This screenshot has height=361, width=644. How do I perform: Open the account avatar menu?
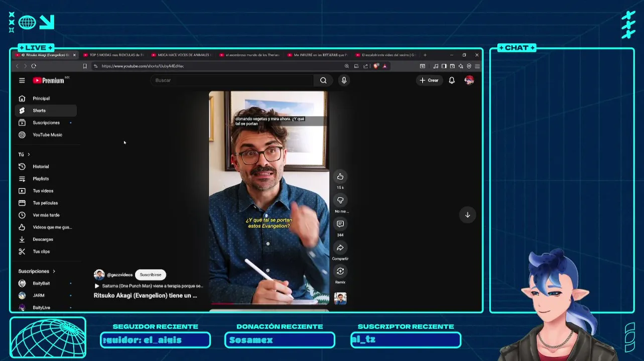coord(469,80)
